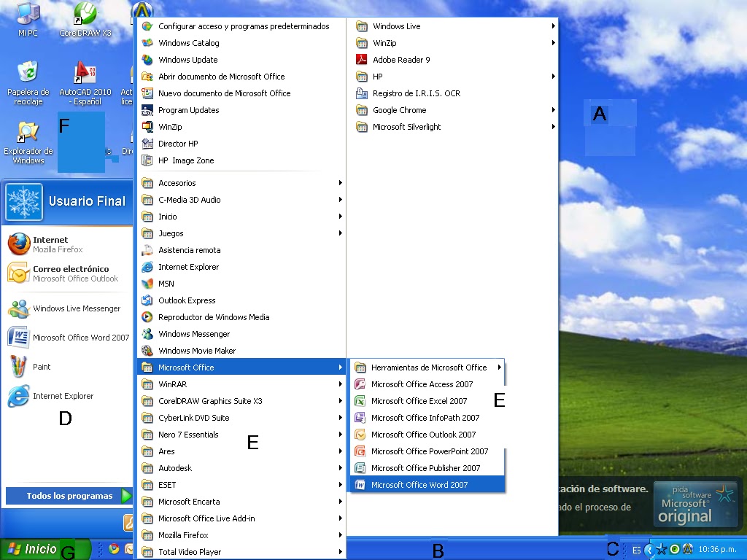Image resolution: width=747 pixels, height=560 pixels.
Task: Open Correo electrónico Outlook icon
Action: (x=18, y=273)
